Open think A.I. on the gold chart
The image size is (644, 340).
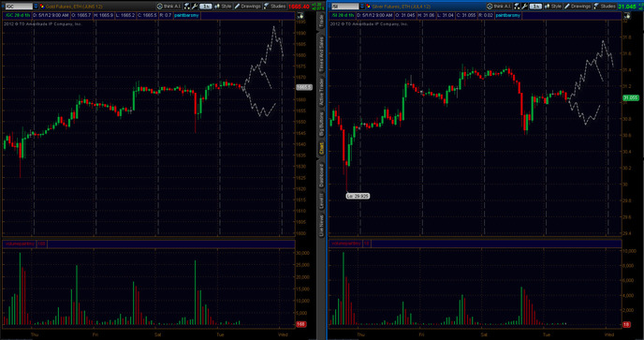(x=168, y=7)
